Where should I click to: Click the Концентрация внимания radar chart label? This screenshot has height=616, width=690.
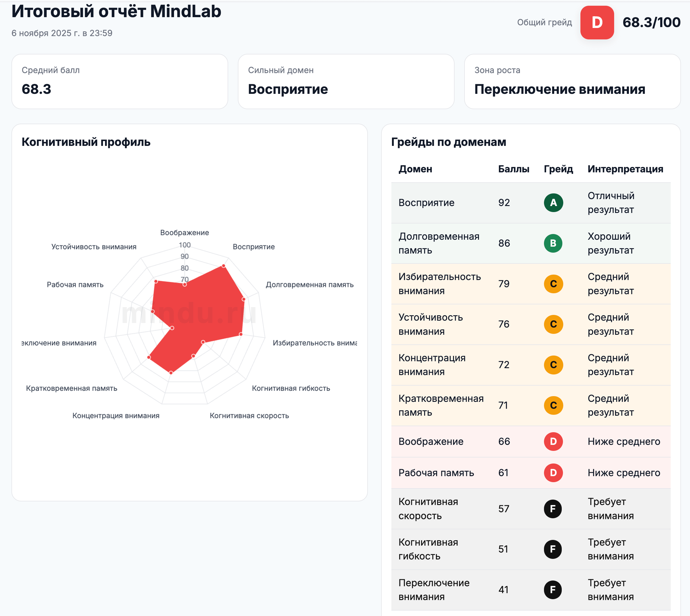pyautogui.click(x=116, y=416)
